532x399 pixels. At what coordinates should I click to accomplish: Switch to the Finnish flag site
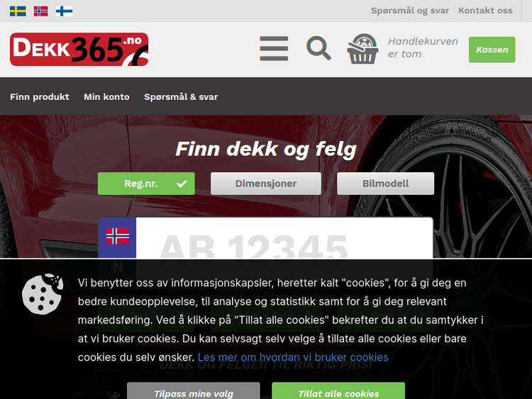tap(64, 11)
